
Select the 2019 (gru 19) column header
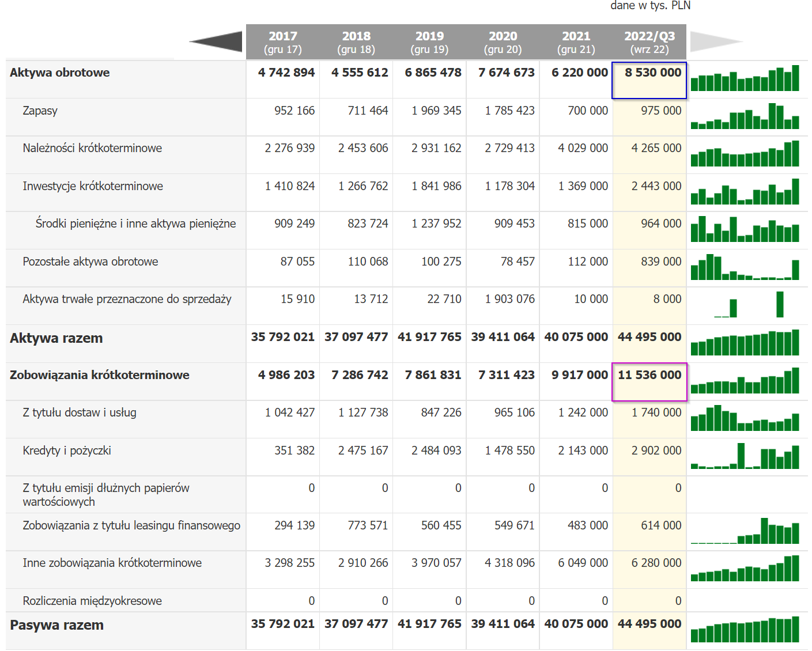429,42
